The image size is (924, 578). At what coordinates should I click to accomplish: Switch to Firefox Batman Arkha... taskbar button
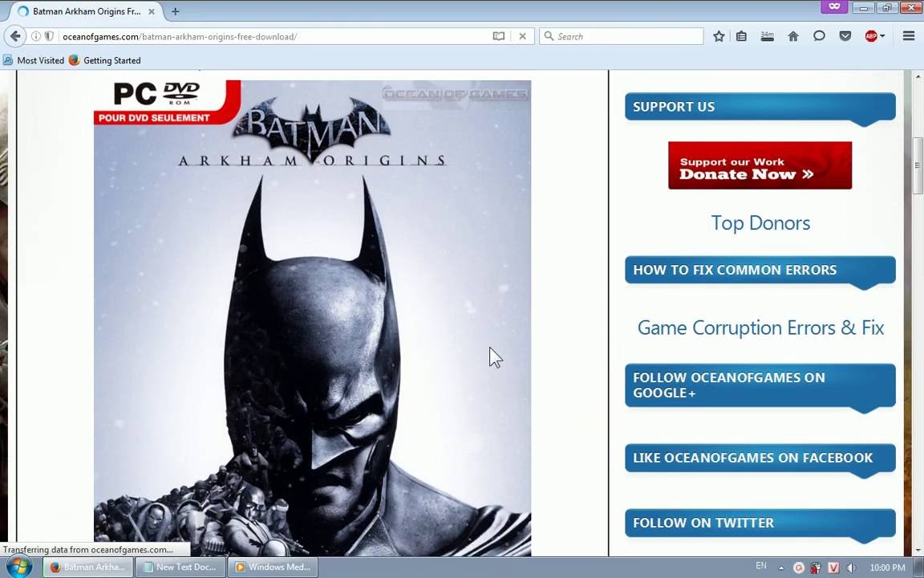pyautogui.click(x=87, y=568)
